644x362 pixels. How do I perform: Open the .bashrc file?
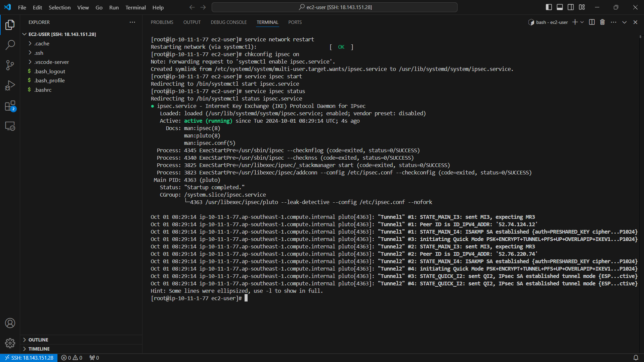pyautogui.click(x=43, y=90)
